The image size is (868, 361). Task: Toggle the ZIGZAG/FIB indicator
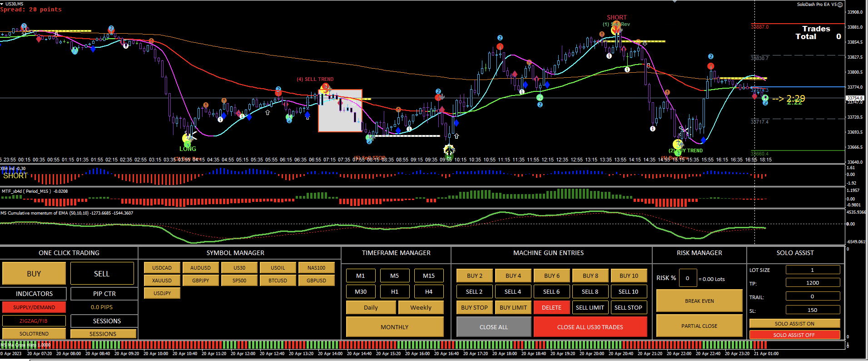click(34, 321)
